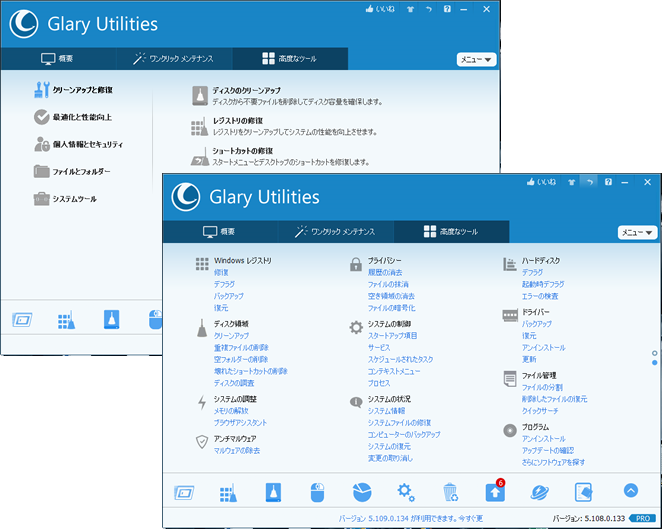This screenshot has height=529, width=662.
Task: Open the file shredder document icon in bottom toolbar
Action: point(583,492)
